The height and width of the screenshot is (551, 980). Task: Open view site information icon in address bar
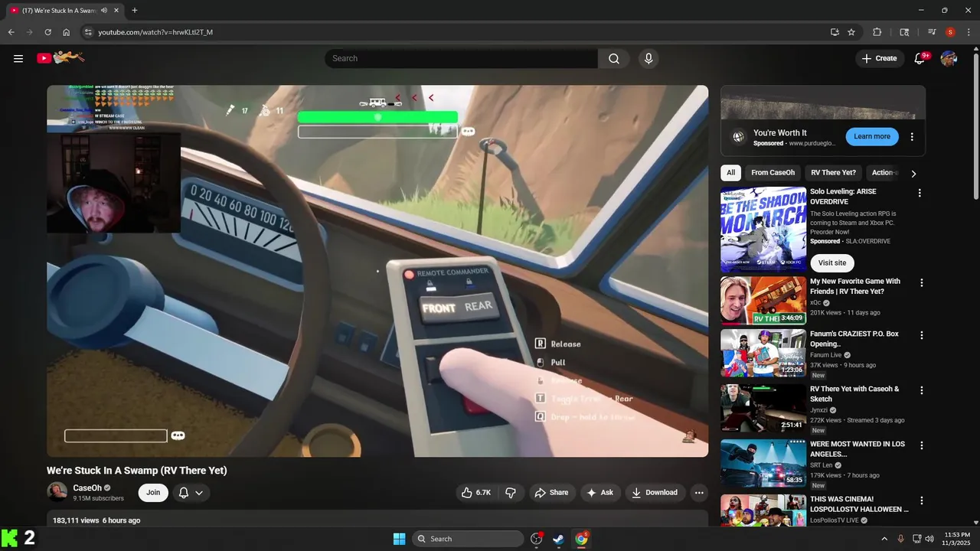[88, 32]
